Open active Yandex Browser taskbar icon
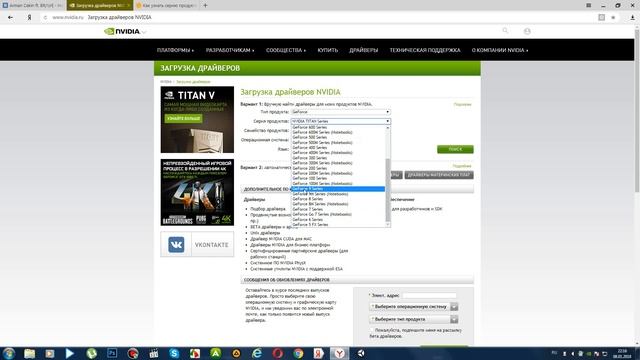The height and width of the screenshot is (360, 640). (339, 353)
